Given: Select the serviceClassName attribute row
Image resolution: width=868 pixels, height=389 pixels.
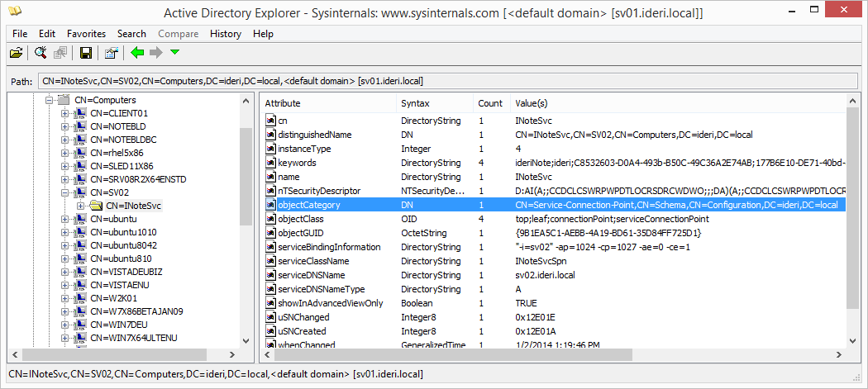Looking at the screenshot, I should tap(554, 261).
